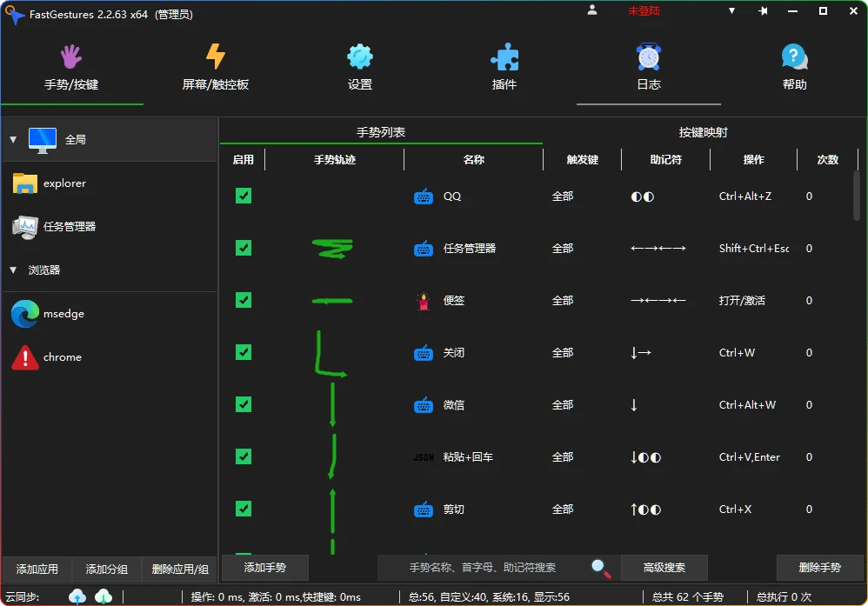This screenshot has width=868, height=606.
Task: Click the gesture search input field
Action: point(483,567)
